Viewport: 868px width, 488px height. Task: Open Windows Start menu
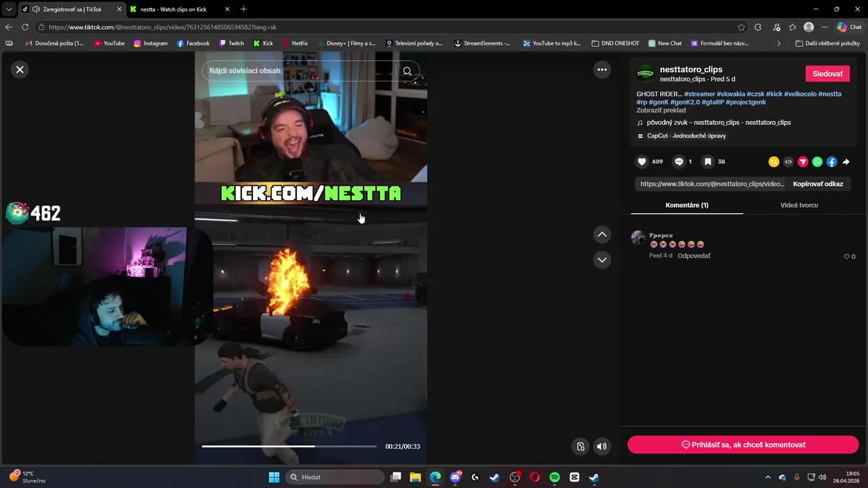tap(274, 477)
